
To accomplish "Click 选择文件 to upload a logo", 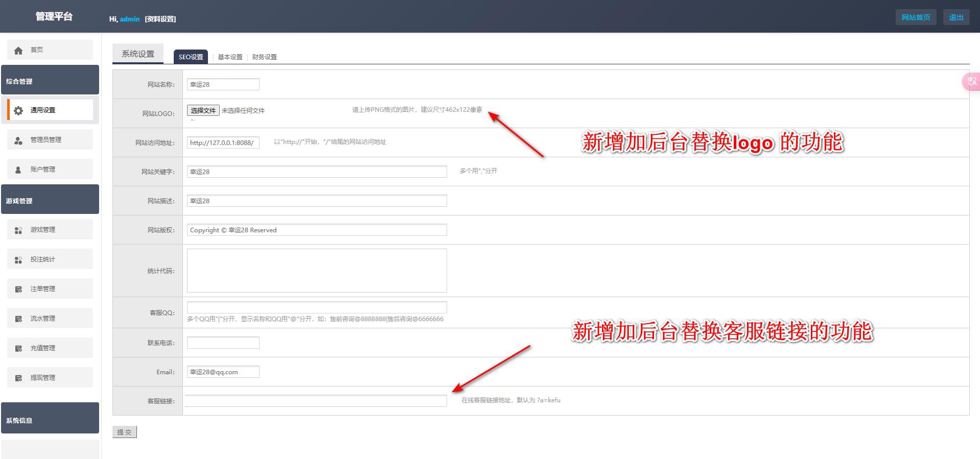I will click(203, 110).
